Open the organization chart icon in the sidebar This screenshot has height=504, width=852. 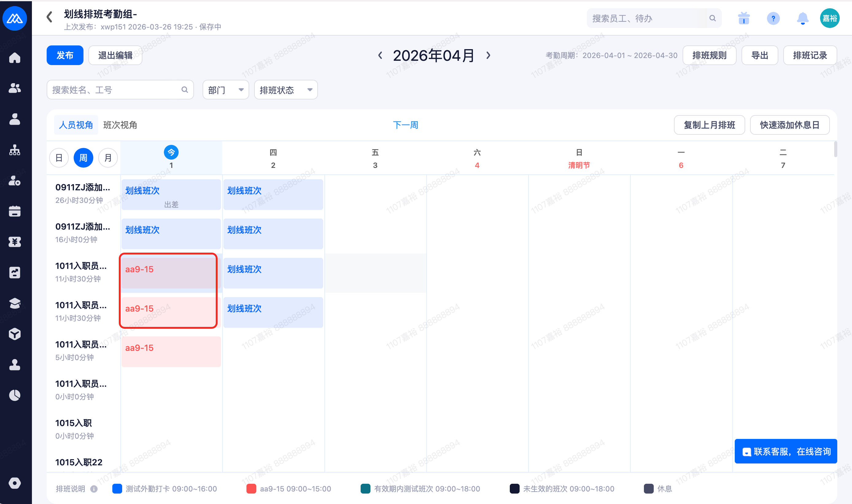[x=15, y=150]
